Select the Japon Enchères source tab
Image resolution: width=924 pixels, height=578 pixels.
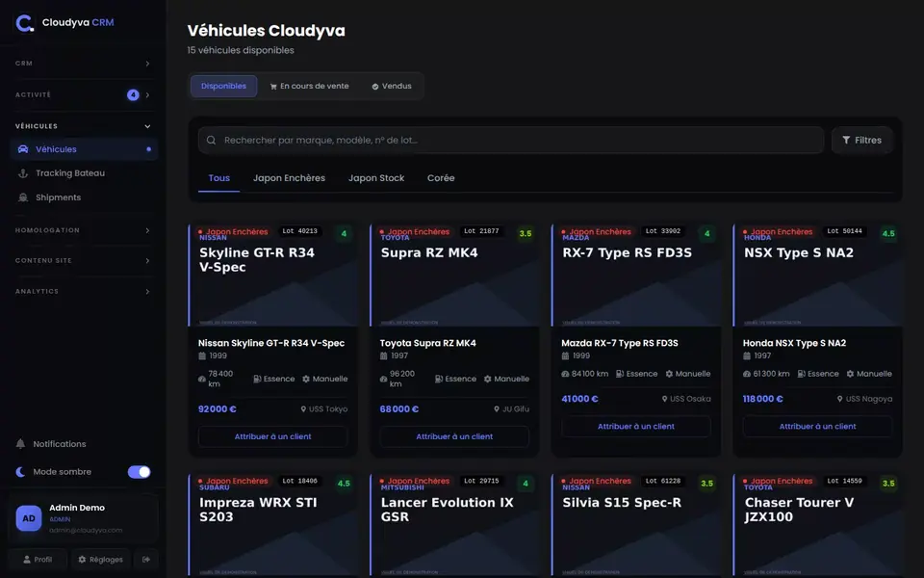pos(289,178)
